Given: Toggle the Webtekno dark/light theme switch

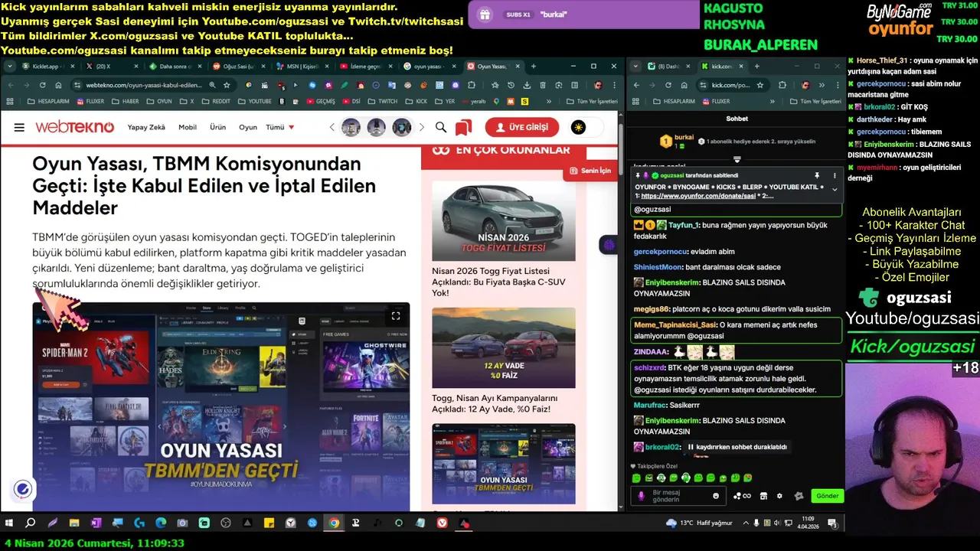Looking at the screenshot, I should [586, 127].
